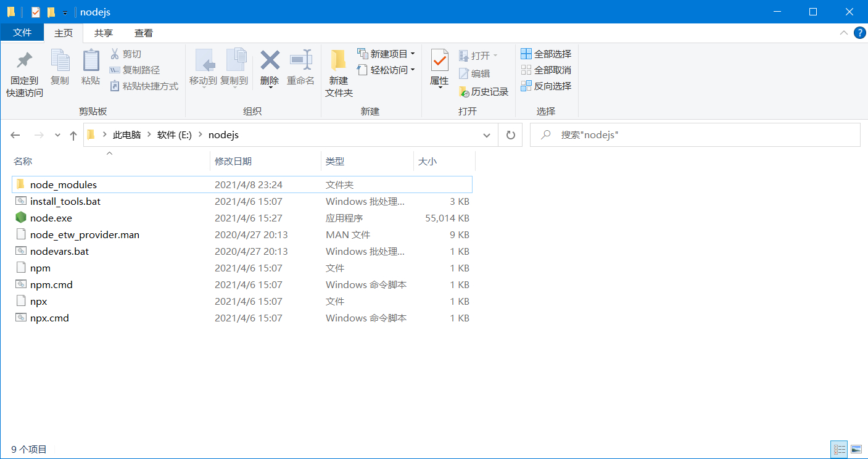Open the address bar history dropdown

[487, 135]
